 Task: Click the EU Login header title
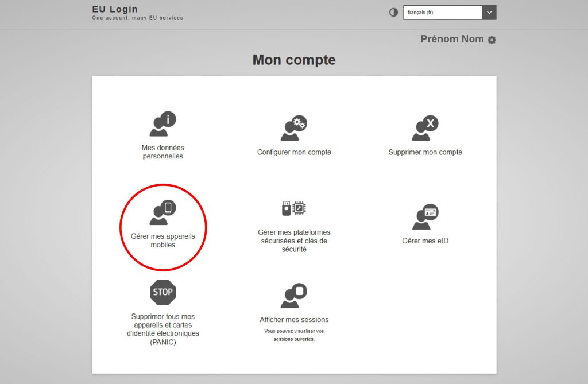115,9
